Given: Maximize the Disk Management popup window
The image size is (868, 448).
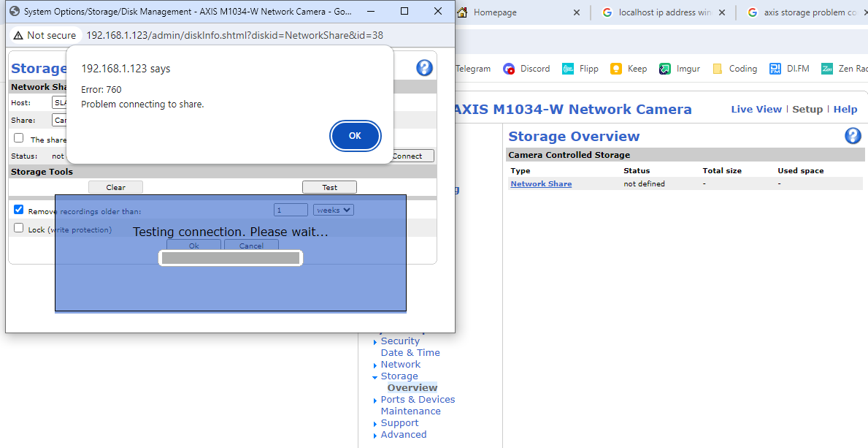Looking at the screenshot, I should (404, 11).
